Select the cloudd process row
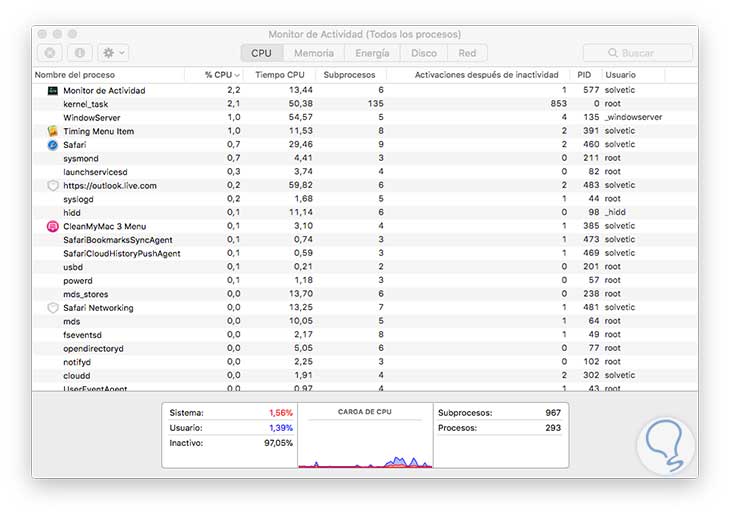Viewport: 730px width, 516px height. pyautogui.click(x=365, y=375)
